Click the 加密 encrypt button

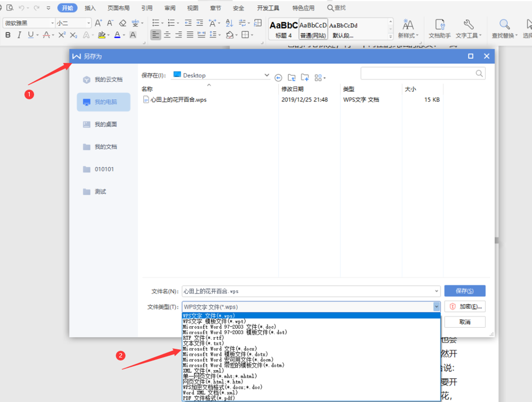(464, 306)
